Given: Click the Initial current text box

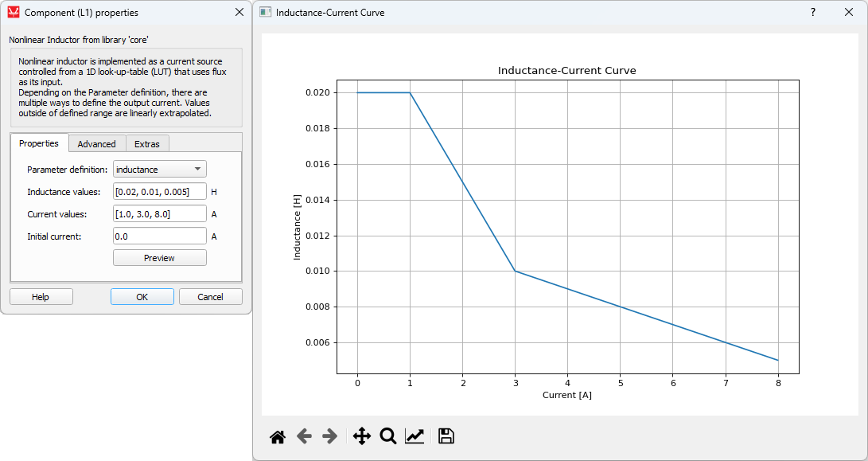Looking at the screenshot, I should (x=160, y=236).
